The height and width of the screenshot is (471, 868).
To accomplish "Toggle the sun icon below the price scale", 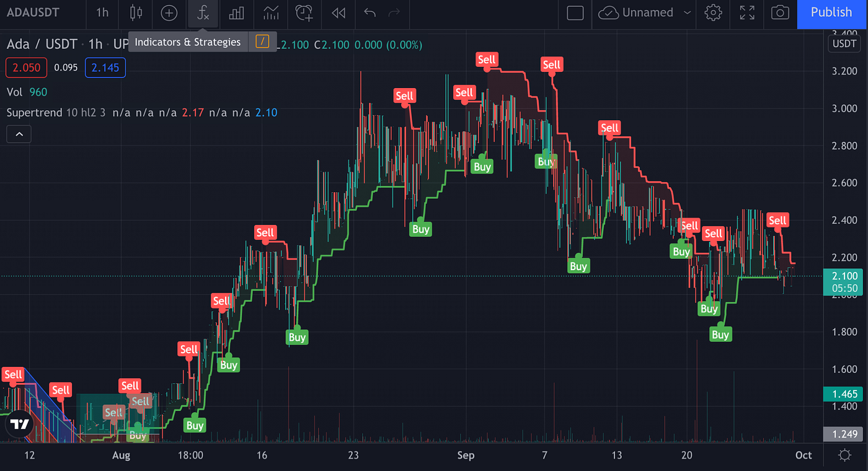I will (844, 455).
